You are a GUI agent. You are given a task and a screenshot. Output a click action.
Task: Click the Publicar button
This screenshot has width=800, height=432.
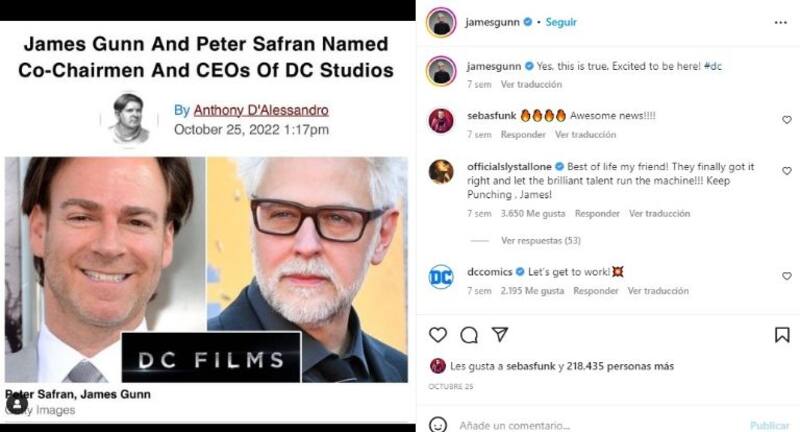coord(769,425)
